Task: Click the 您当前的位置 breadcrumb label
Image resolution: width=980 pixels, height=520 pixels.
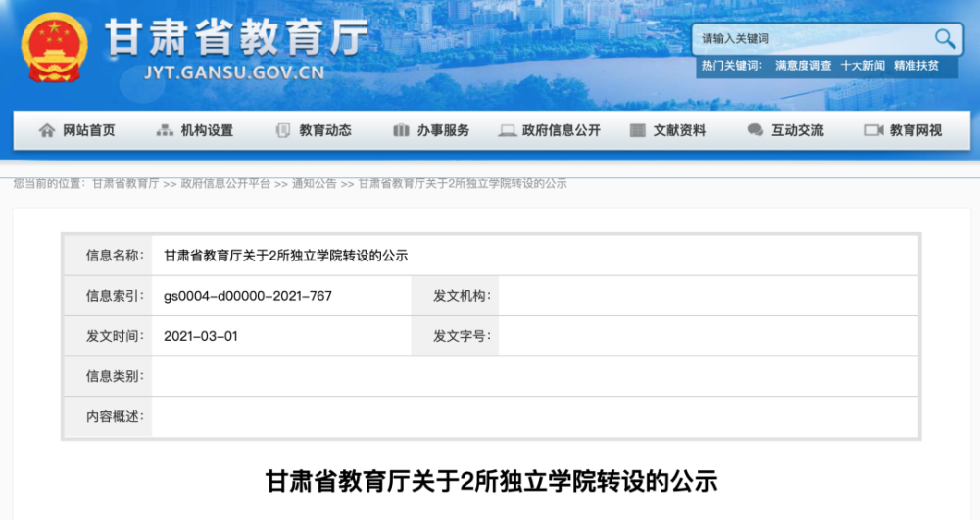Action: (49, 183)
